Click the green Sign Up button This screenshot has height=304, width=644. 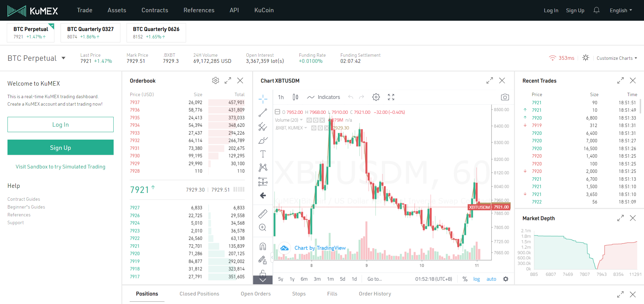[x=61, y=147]
